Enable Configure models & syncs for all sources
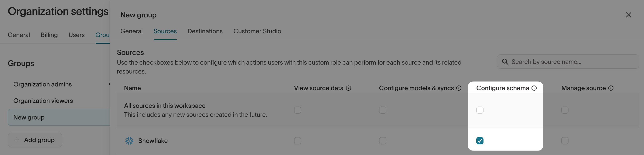Image resolution: width=644 pixels, height=155 pixels. pos(383,110)
